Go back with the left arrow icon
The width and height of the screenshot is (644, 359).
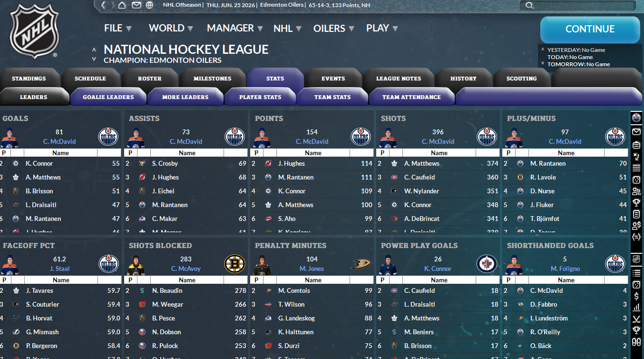104,5
